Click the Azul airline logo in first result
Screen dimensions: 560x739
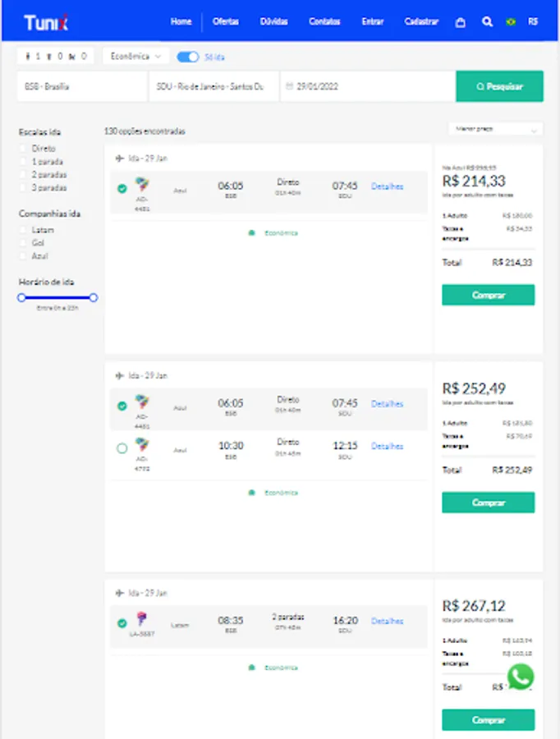[x=143, y=185]
